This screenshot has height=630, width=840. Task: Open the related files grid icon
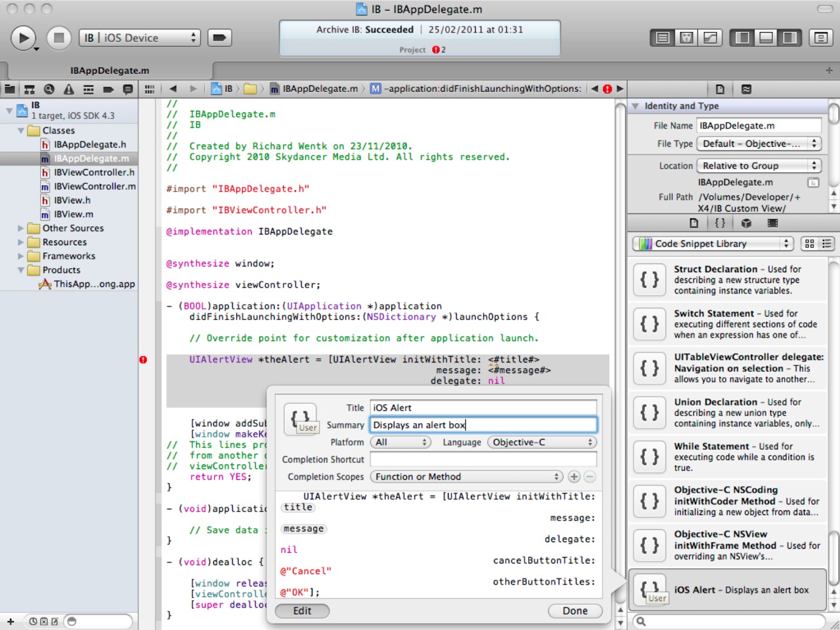pos(150,89)
